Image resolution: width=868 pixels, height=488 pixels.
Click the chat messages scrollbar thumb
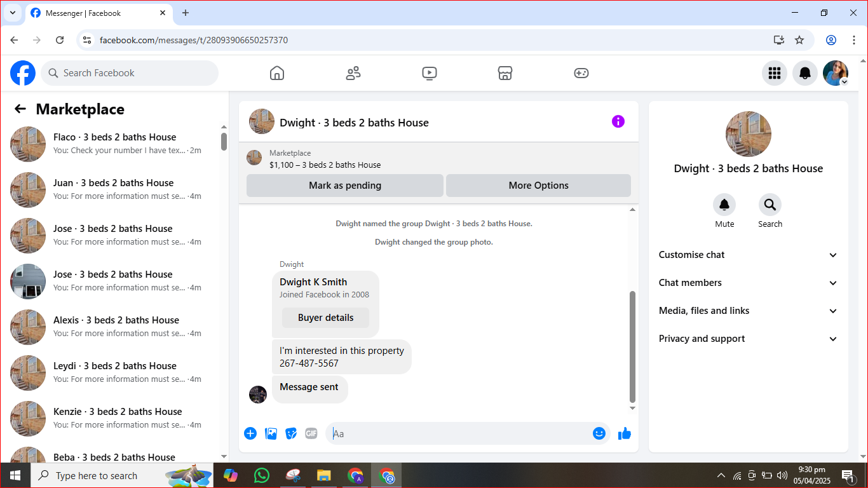click(632, 346)
